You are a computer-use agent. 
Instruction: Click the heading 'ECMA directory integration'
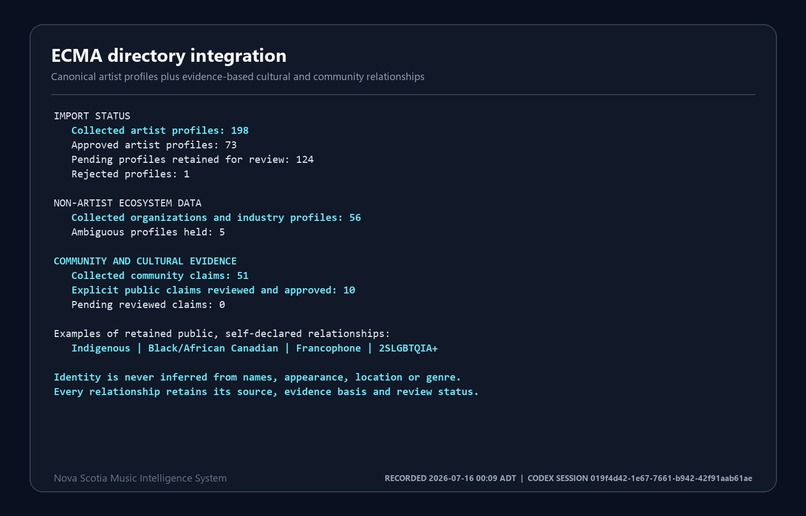169,56
